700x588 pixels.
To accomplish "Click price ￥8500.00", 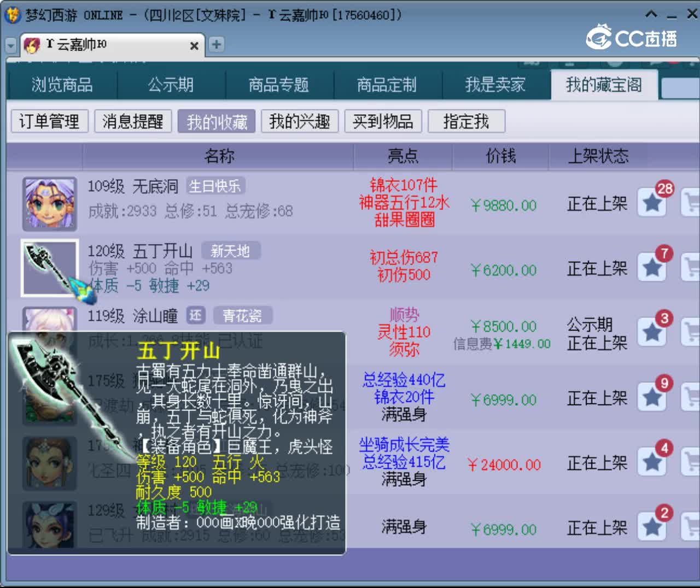I will coord(503,326).
